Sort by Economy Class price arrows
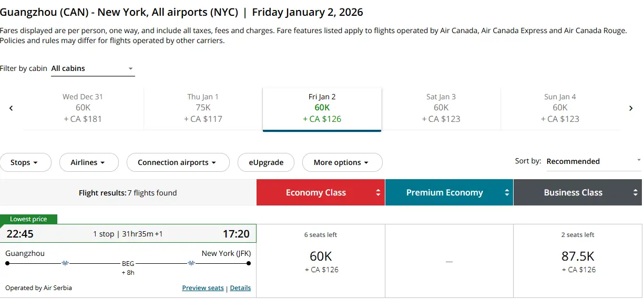The image size is (644, 299). coord(377,193)
